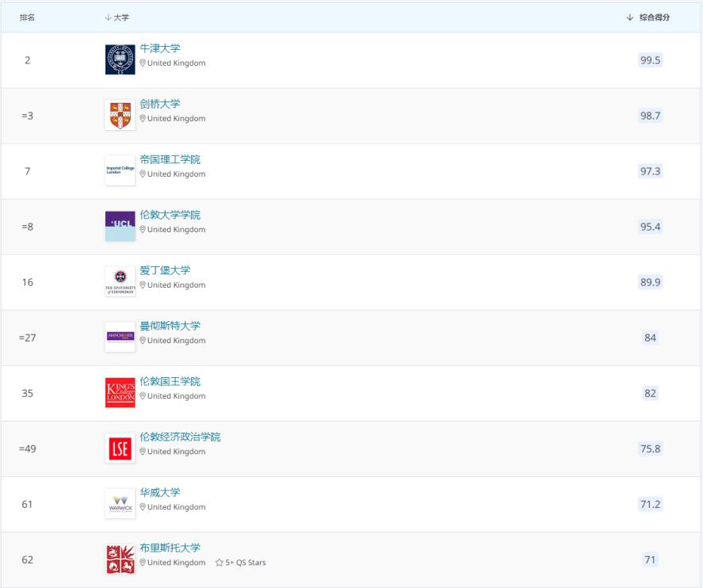Click the 84 score value
The width and height of the screenshot is (703, 588).
pyautogui.click(x=650, y=338)
